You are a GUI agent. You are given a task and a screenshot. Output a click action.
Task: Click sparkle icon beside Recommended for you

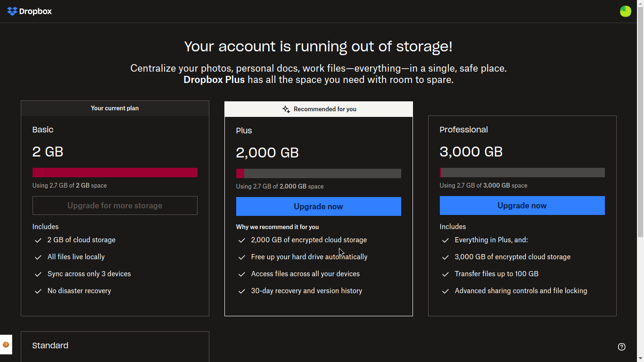[x=286, y=109]
